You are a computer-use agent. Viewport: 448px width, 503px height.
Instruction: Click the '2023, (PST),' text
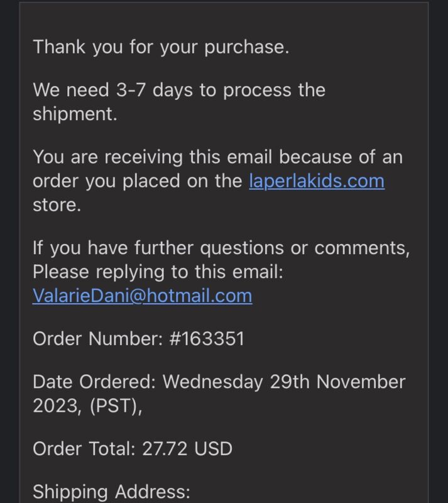click(87, 406)
